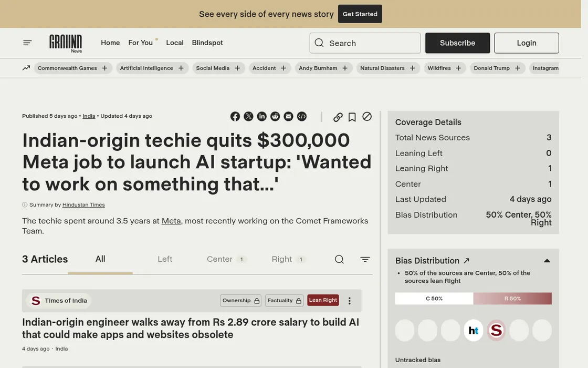Viewport: 588px width, 368px height.
Task: Bookmark this story
Action: [352, 117]
